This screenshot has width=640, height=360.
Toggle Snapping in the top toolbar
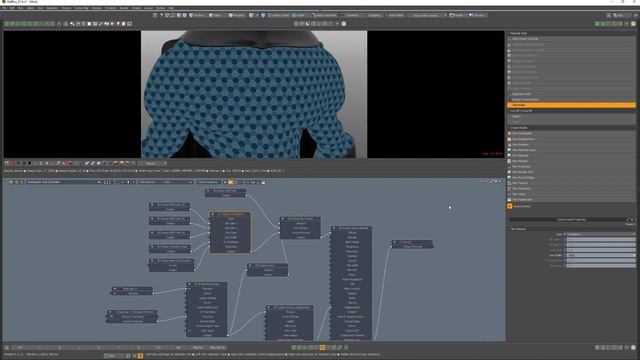click(x=374, y=15)
